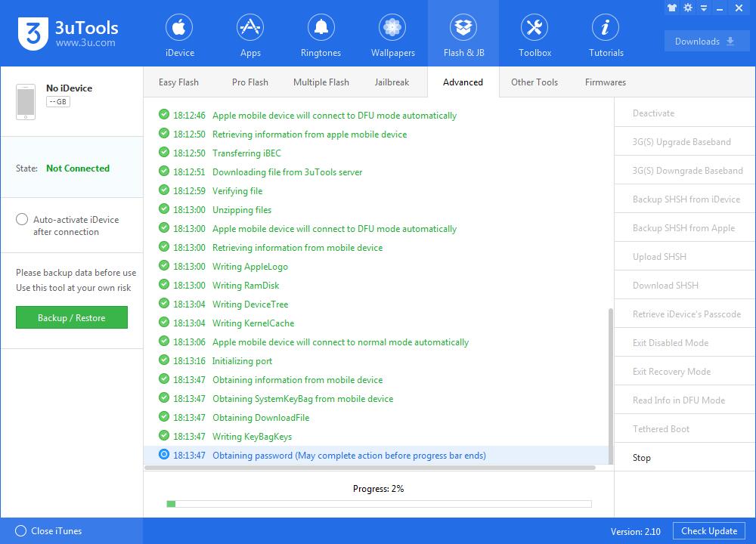Open the Apps section
756x544 pixels.
point(250,36)
